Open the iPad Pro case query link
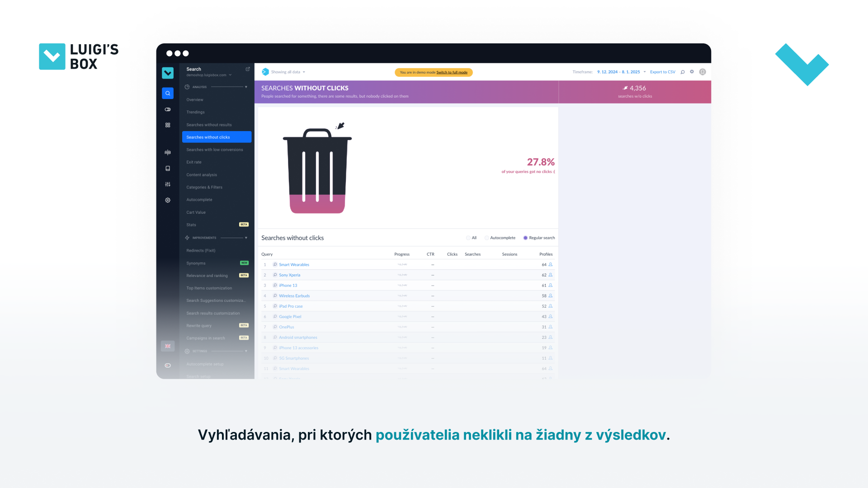 pyautogui.click(x=291, y=306)
